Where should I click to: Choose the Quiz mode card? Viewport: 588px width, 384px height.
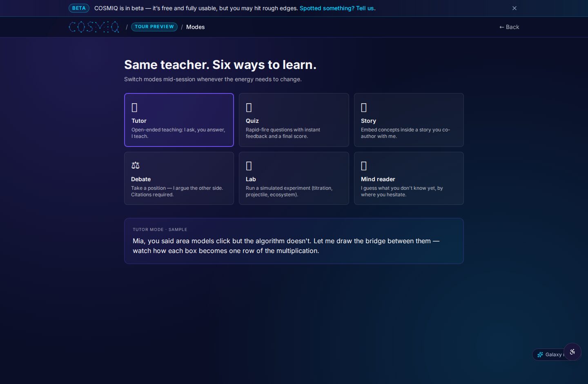(294, 120)
